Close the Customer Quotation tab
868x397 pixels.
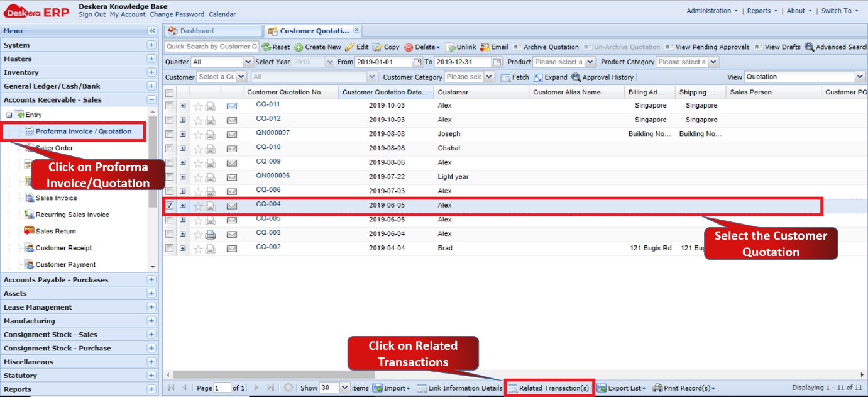point(356,30)
